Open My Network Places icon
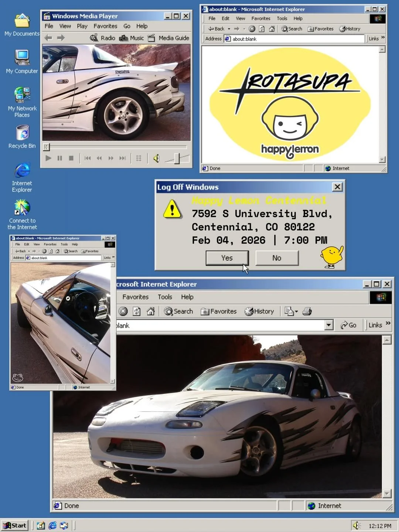 pos(22,102)
